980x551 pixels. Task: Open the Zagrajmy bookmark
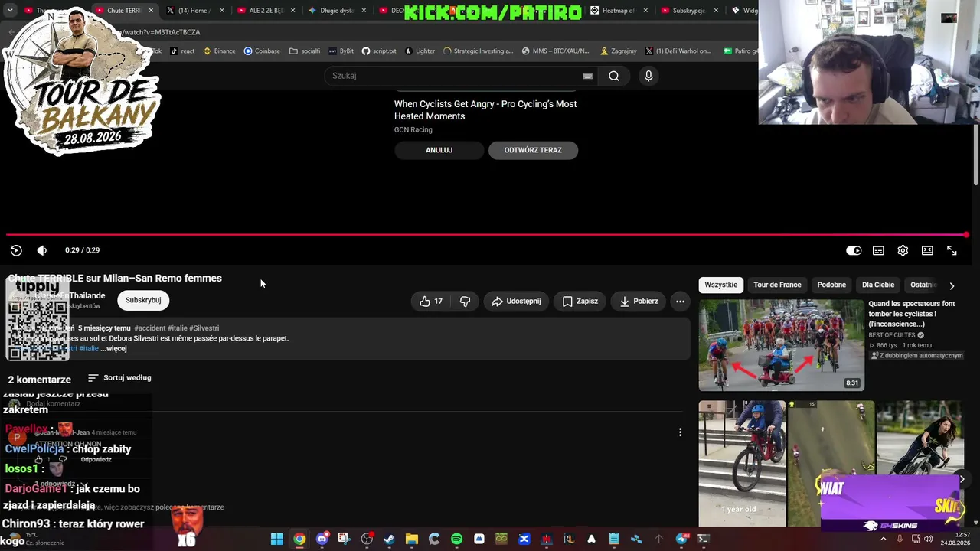[x=619, y=51]
